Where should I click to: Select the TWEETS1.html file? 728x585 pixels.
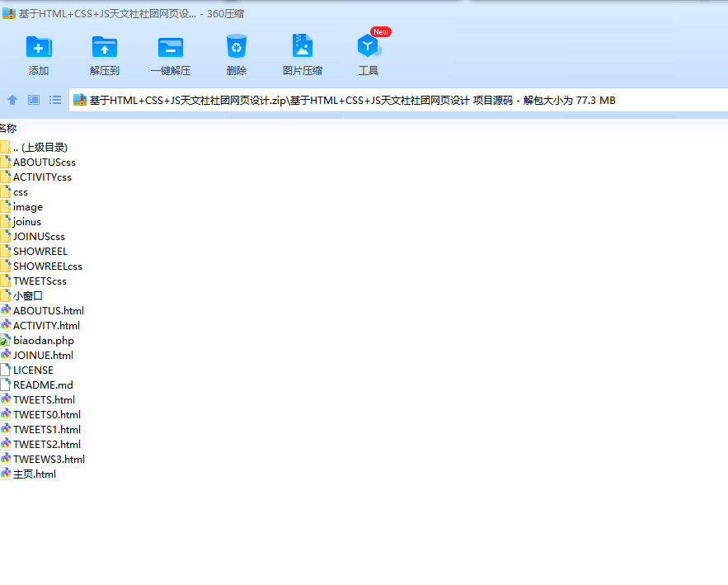41,430
